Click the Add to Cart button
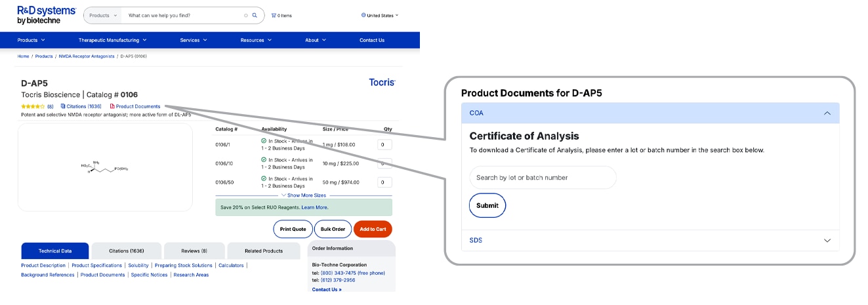Viewport: 868px width, 305px height. click(x=373, y=229)
